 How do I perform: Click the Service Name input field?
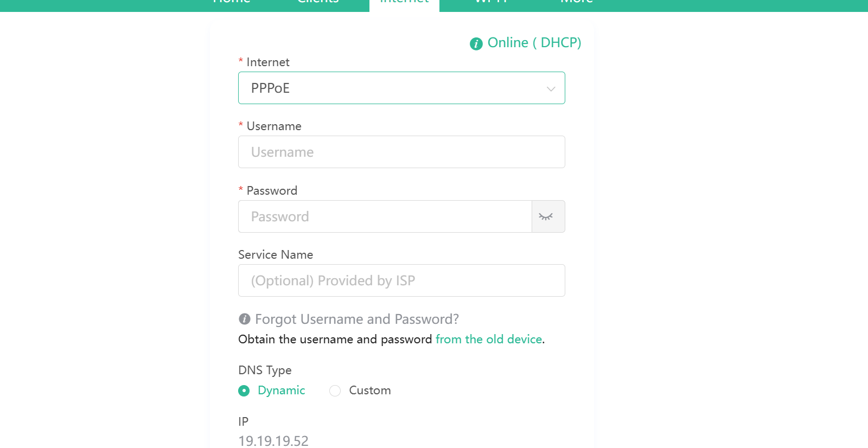pyautogui.click(x=401, y=280)
